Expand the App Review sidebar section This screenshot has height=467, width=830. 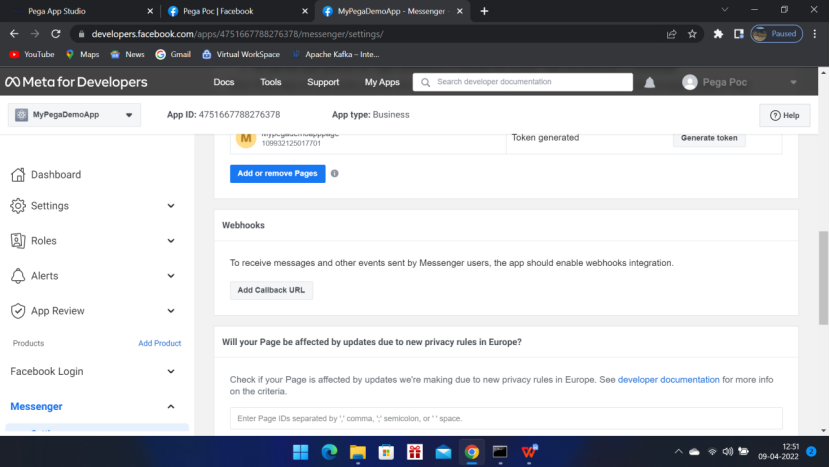point(171,311)
